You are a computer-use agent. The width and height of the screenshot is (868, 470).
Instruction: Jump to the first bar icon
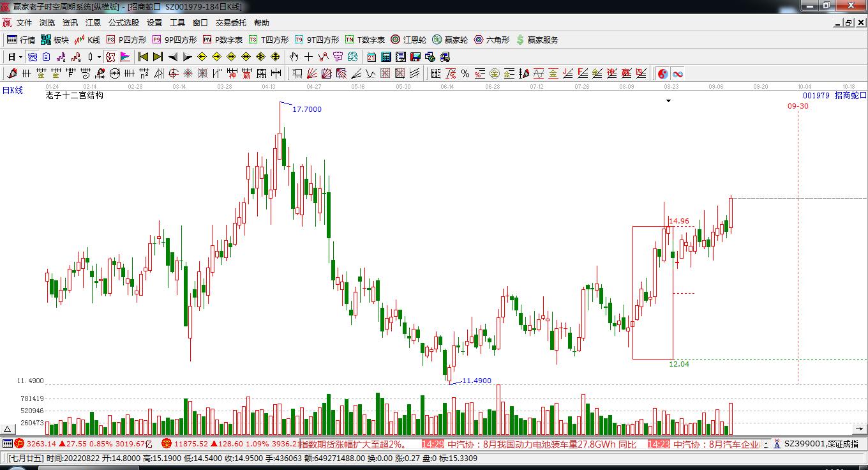click(143, 57)
